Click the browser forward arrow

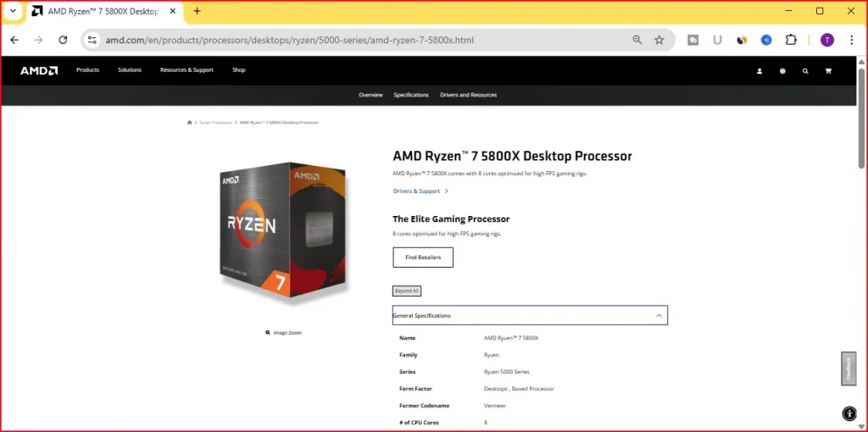tap(38, 40)
